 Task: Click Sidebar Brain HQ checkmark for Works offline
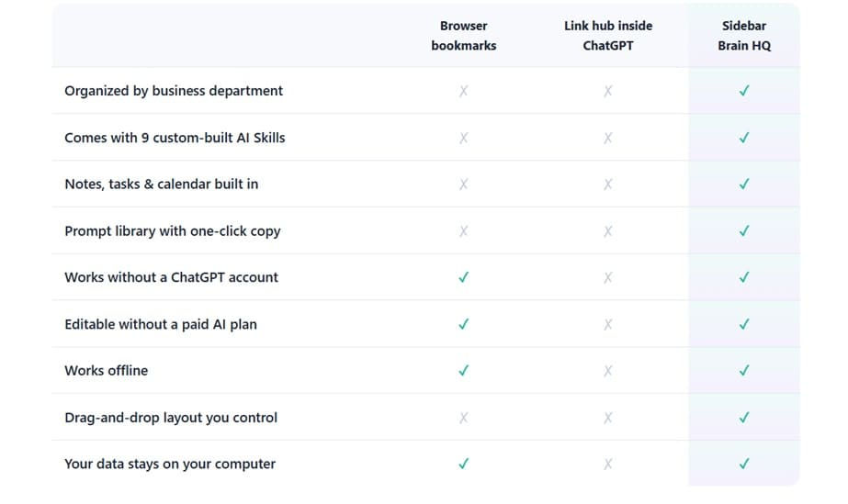pos(744,371)
